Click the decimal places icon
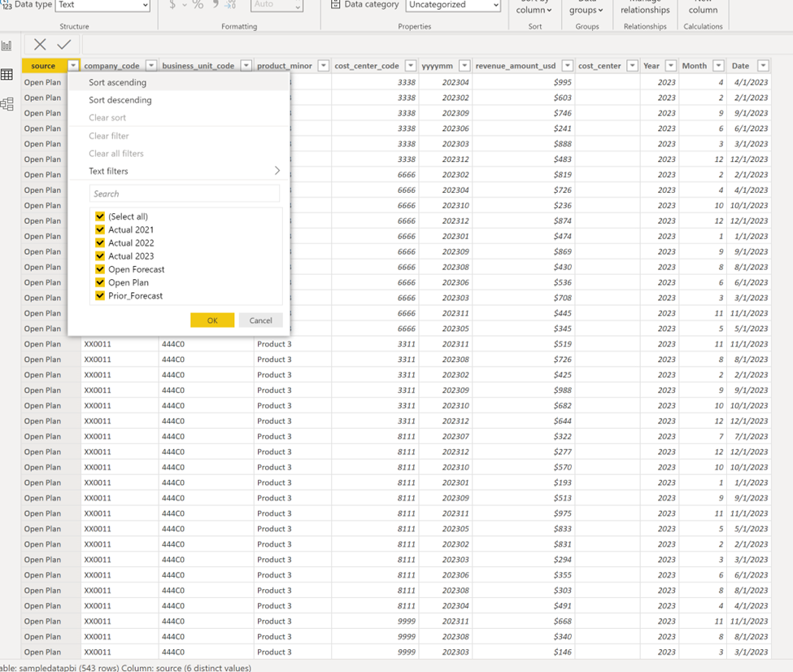 pos(230,5)
